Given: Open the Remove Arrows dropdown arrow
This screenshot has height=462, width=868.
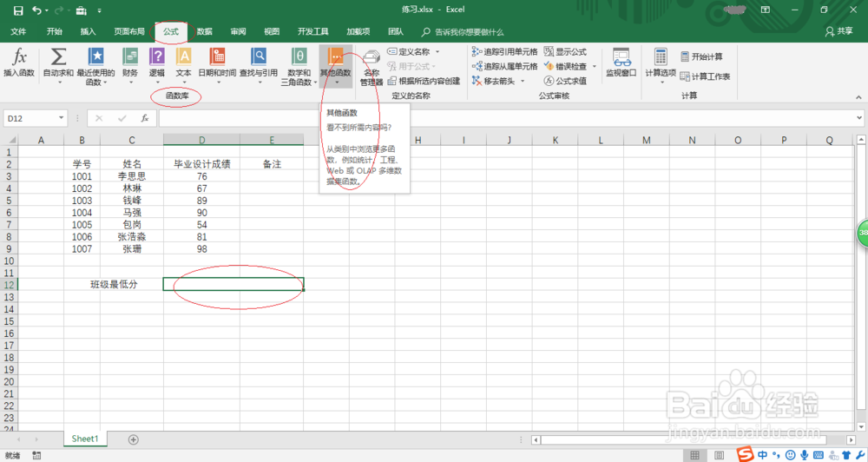Looking at the screenshot, I should click(523, 81).
